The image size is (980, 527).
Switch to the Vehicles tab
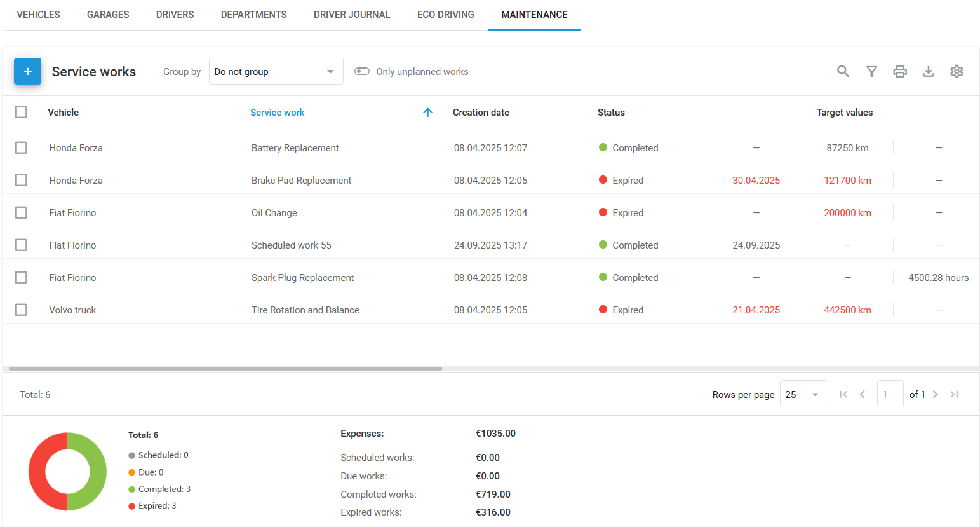point(38,15)
